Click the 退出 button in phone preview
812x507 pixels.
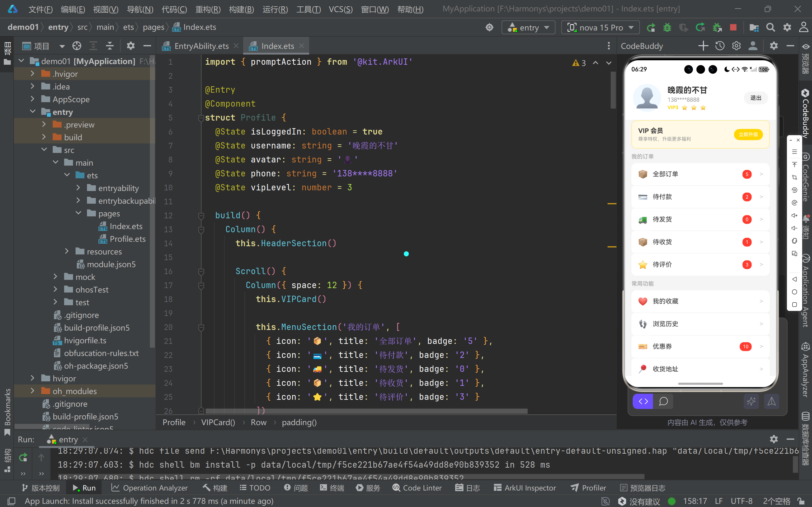point(755,98)
